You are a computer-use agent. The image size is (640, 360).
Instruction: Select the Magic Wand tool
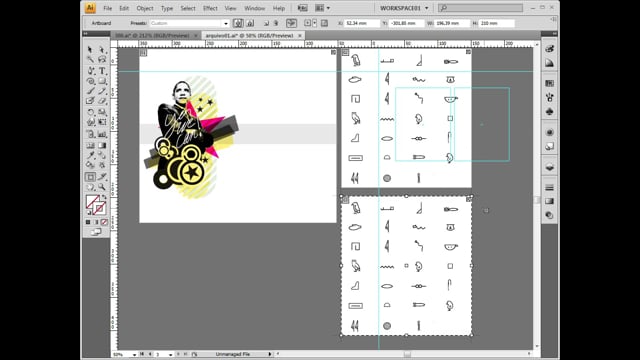tap(90, 60)
